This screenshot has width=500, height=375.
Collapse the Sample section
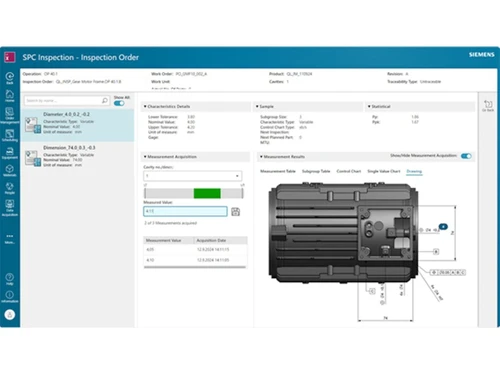[x=257, y=106]
